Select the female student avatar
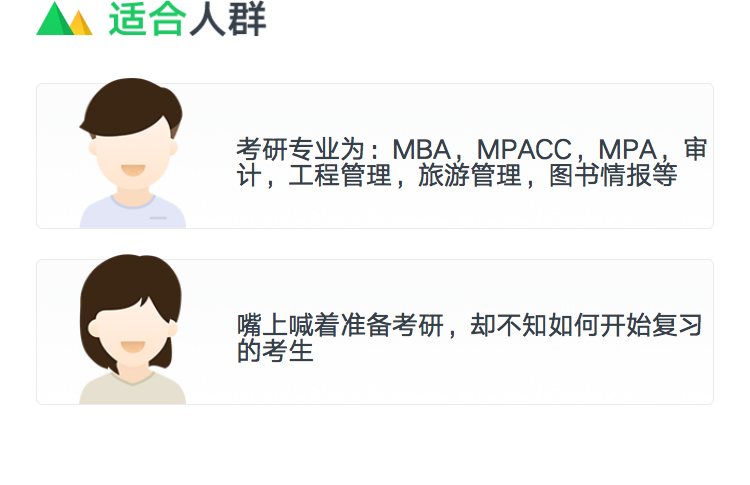Viewport: 750px width, 485px height. pos(132,329)
